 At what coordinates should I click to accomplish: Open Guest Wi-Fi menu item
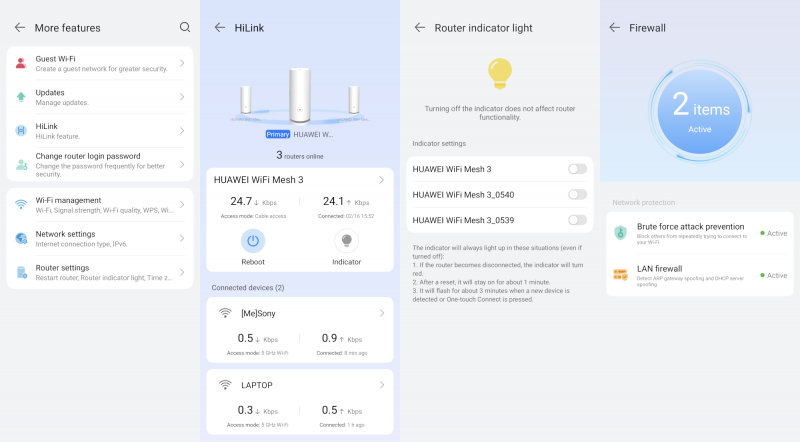coord(100,63)
